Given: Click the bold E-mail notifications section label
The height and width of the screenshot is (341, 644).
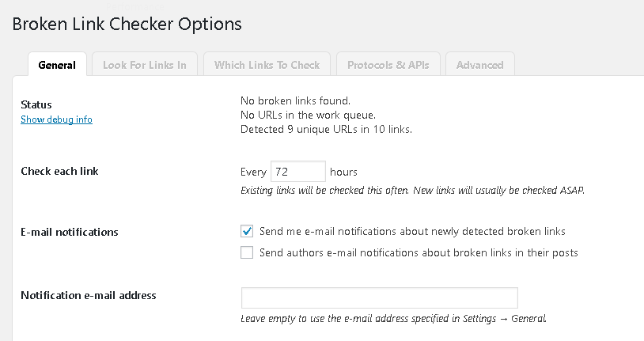Looking at the screenshot, I should click(70, 232).
